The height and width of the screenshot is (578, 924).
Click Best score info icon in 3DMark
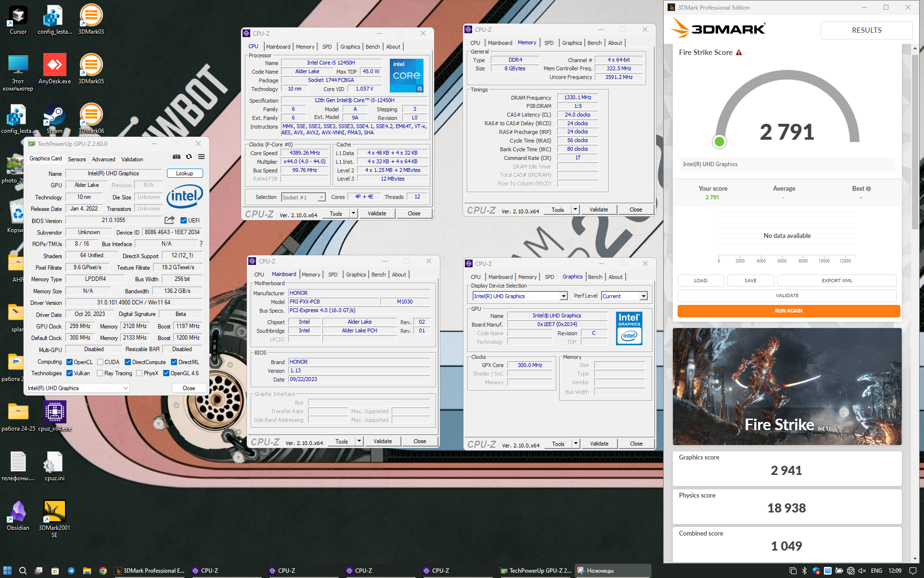point(869,189)
